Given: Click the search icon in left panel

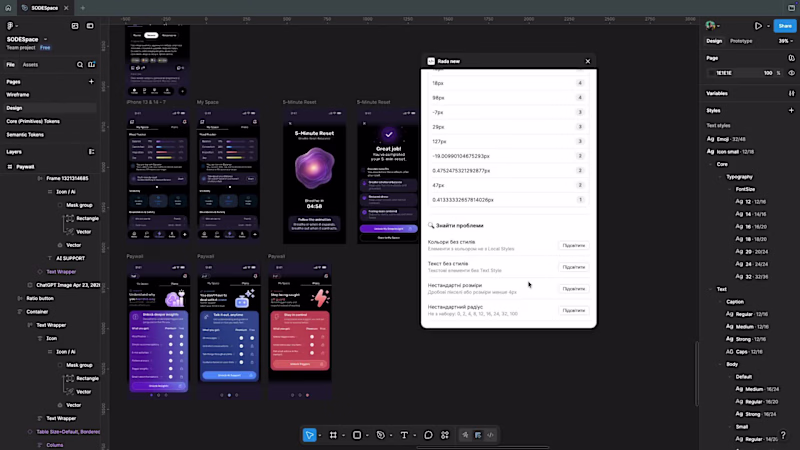Looking at the screenshot, I should point(80,65).
